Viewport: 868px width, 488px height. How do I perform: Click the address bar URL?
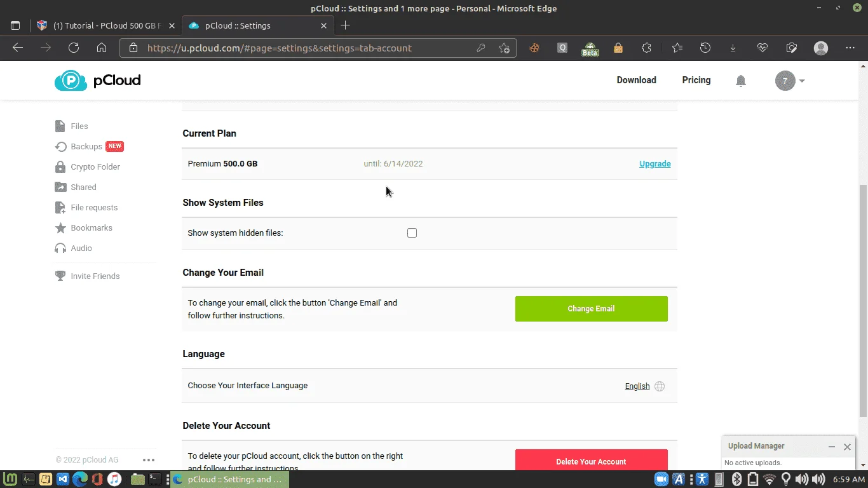(x=280, y=48)
